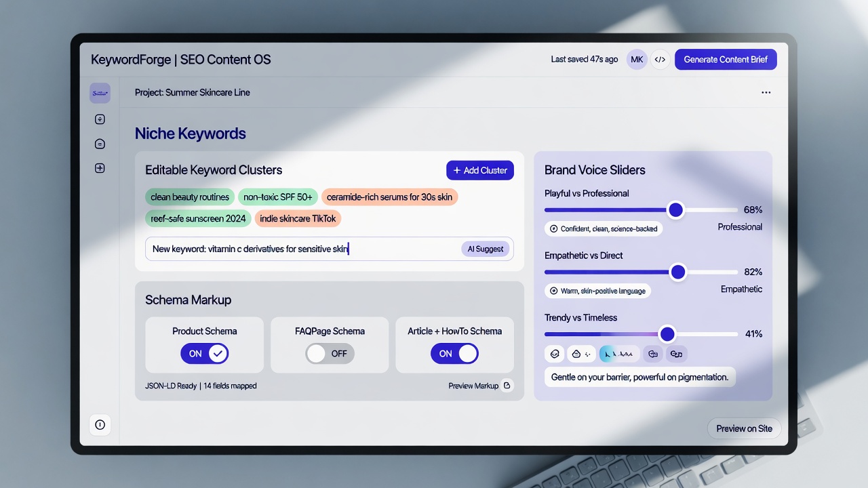Click 'Last saved 47s ago' status

585,60
